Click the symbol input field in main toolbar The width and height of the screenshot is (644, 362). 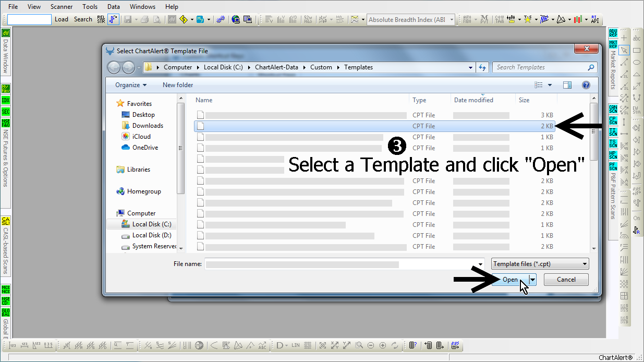29,19
